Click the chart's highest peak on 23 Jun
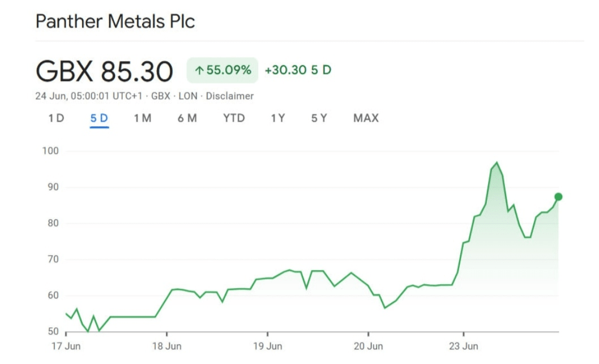The width and height of the screenshot is (599, 364). 497,163
